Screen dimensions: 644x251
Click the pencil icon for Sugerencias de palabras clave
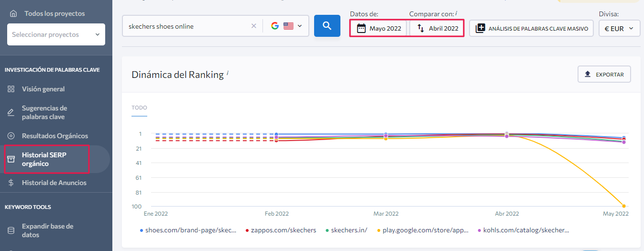(x=11, y=112)
